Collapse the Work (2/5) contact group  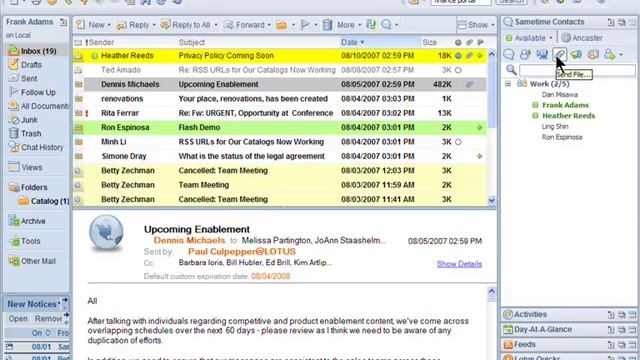(508, 84)
